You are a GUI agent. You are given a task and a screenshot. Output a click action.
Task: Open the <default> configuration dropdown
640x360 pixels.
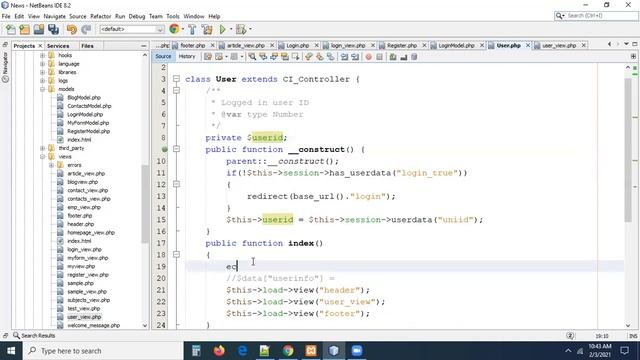pyautogui.click(x=132, y=29)
